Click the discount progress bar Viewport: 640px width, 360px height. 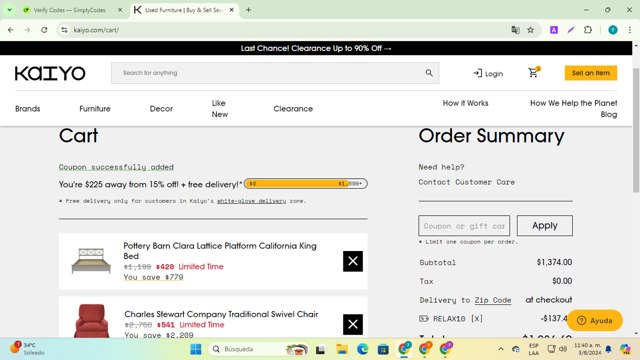(x=306, y=184)
